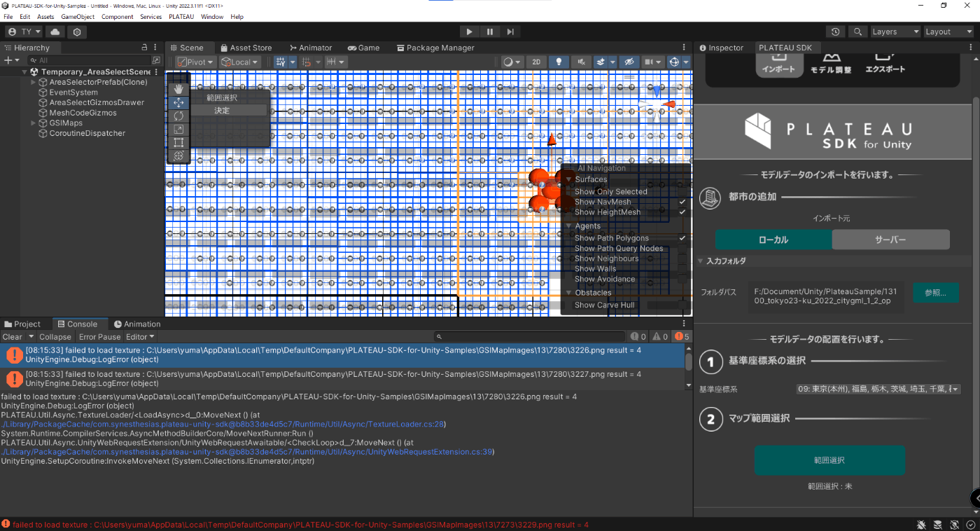This screenshot has height=531, width=980.
Task: Click the 範囲選択 button in PLATEAU SDK
Action: [829, 460]
